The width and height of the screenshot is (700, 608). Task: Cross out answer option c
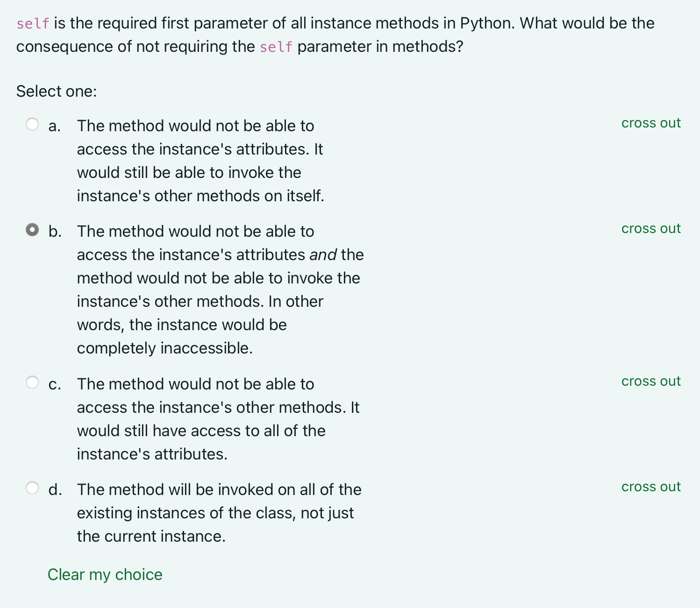[650, 381]
